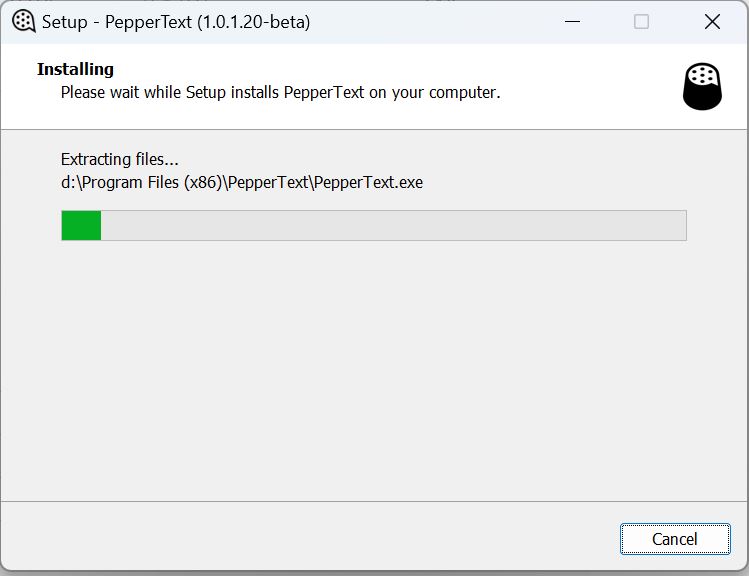749x576 pixels.
Task: Click the pepper shaker logo in header
Action: point(702,86)
